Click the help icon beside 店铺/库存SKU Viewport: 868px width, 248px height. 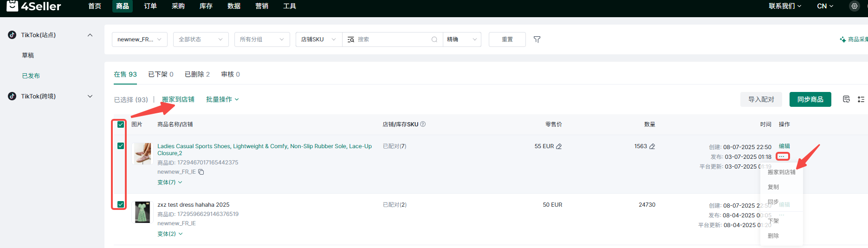click(423, 124)
